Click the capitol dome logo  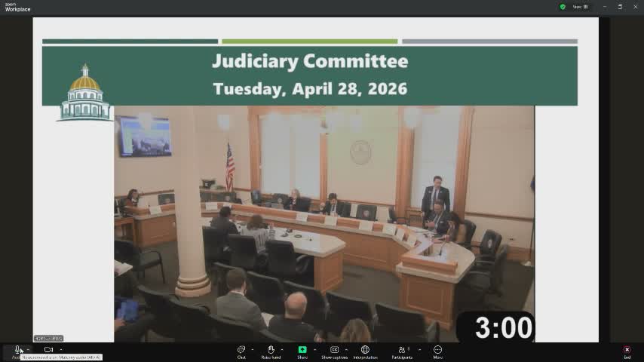85,92
